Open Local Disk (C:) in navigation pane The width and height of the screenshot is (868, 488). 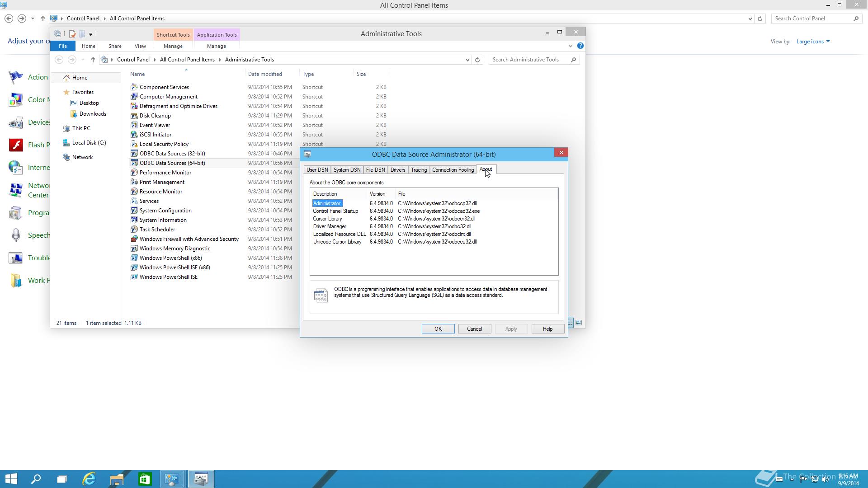pos(89,143)
